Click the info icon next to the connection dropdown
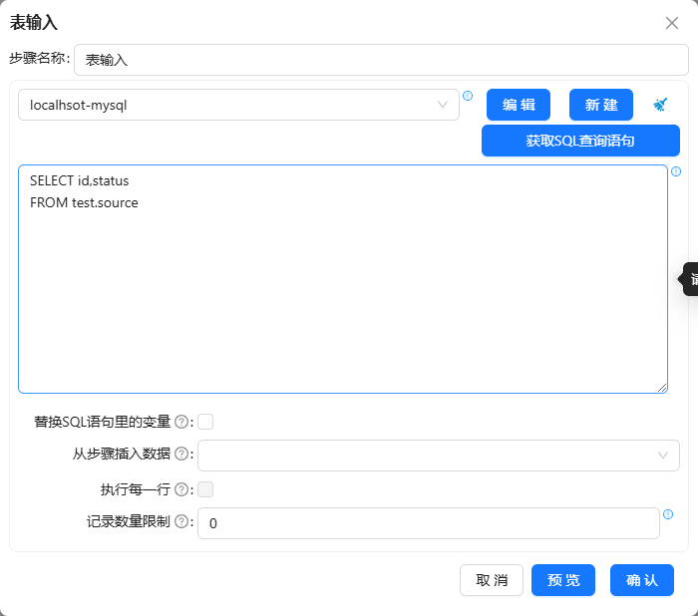 (x=468, y=96)
